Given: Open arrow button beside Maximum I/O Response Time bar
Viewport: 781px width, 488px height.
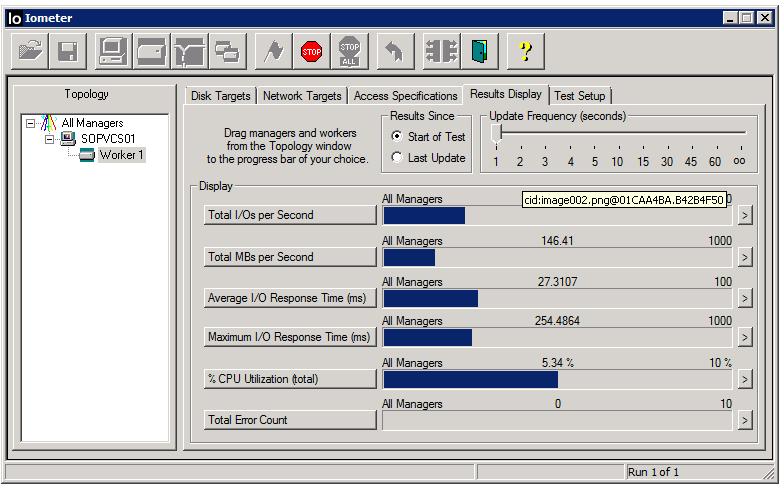Looking at the screenshot, I should (745, 338).
